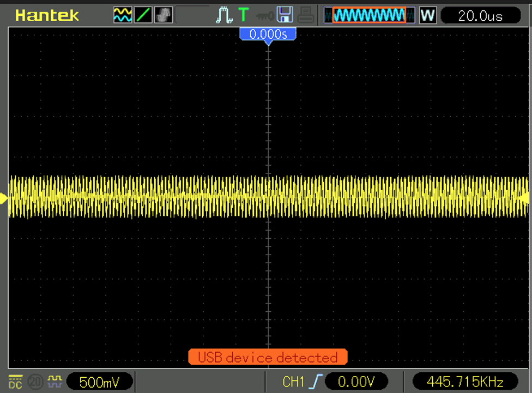Screen dimensions: 532x393
Task: Click the green diagonal line icon
Action: pos(143,15)
